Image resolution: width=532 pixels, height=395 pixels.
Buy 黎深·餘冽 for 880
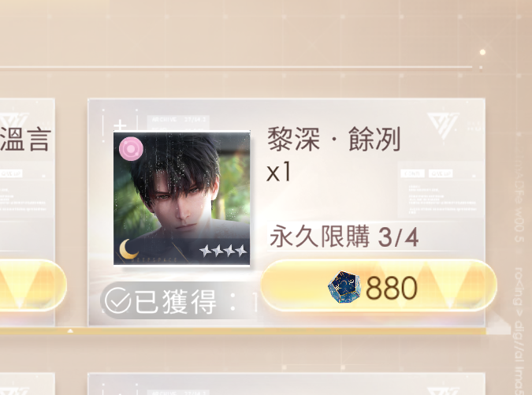click(x=378, y=285)
